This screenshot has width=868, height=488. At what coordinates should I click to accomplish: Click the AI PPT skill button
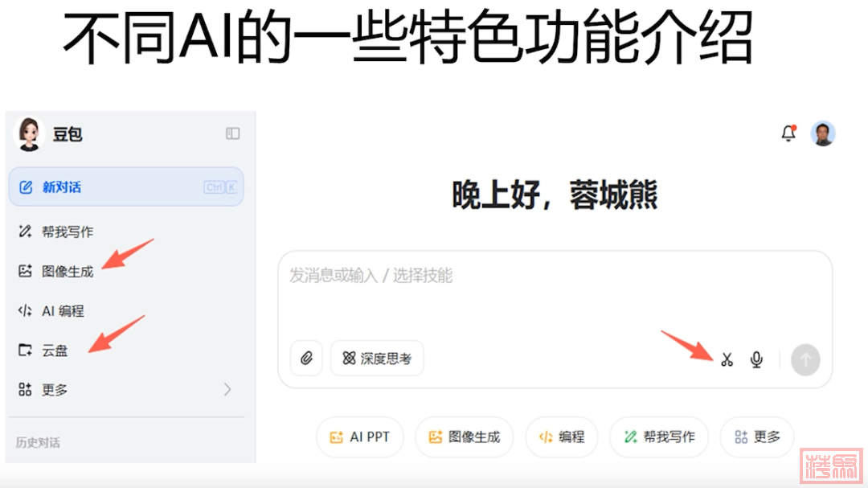360,437
